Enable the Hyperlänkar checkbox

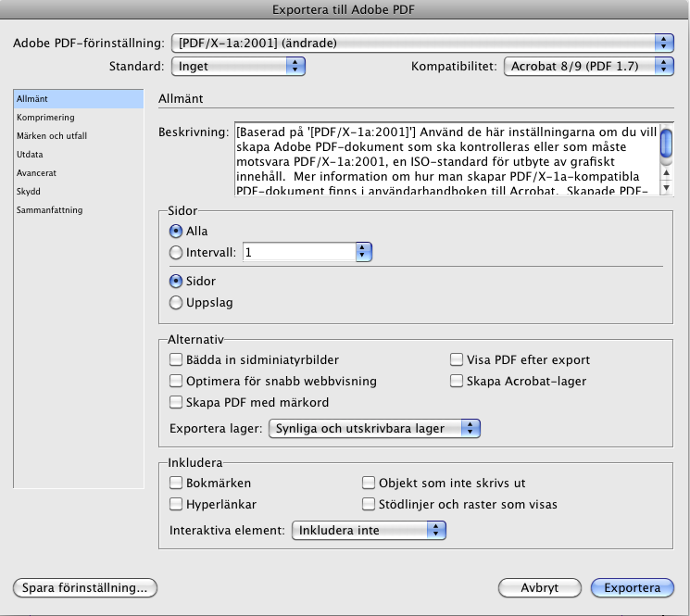[x=176, y=504]
